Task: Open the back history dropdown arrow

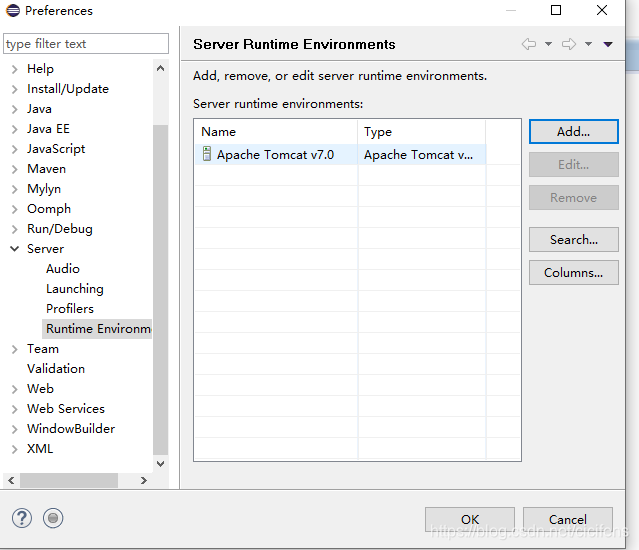Action: (549, 44)
